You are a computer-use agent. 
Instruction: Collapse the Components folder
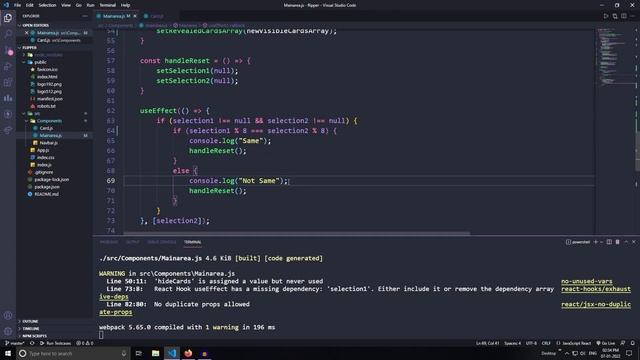[55, 121]
